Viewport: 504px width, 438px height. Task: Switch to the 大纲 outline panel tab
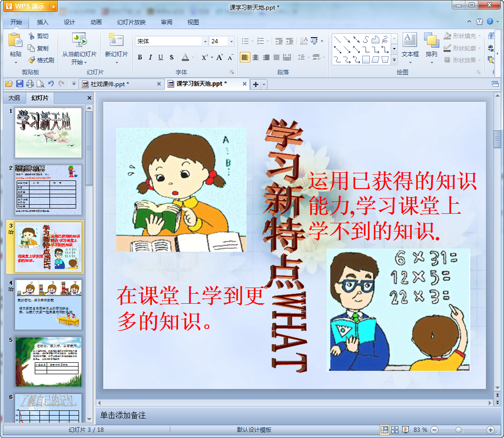pos(14,98)
